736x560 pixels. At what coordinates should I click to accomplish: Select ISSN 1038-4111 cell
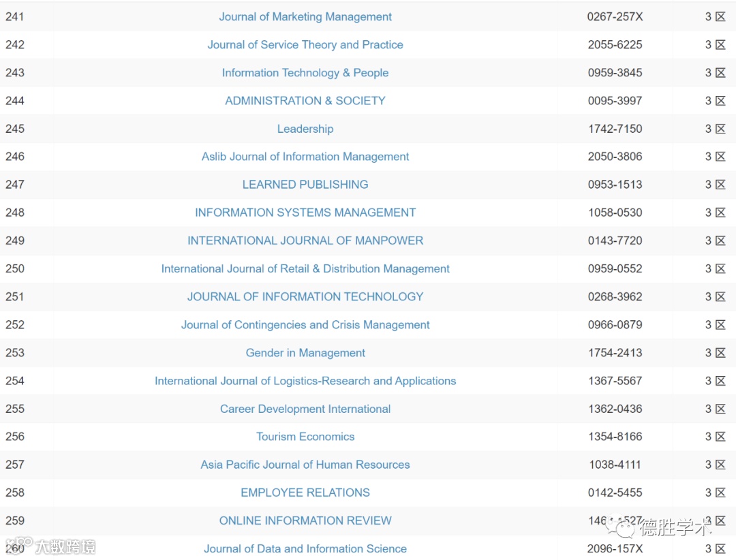tap(615, 465)
